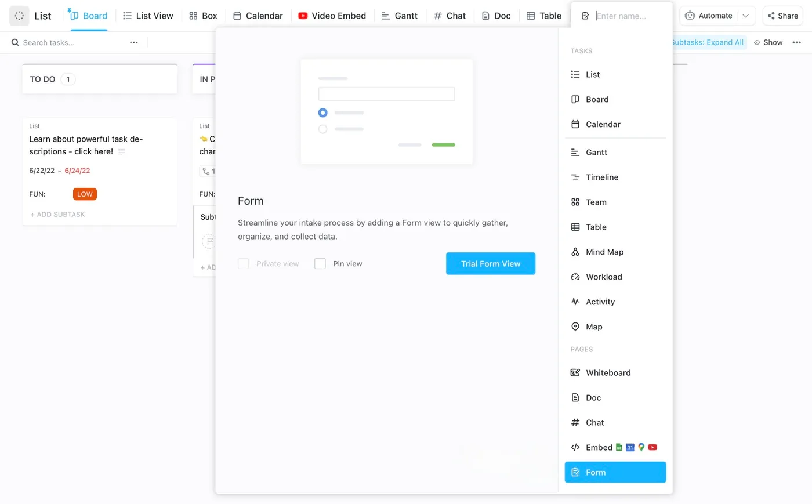Click the TO DO column header

(100, 79)
